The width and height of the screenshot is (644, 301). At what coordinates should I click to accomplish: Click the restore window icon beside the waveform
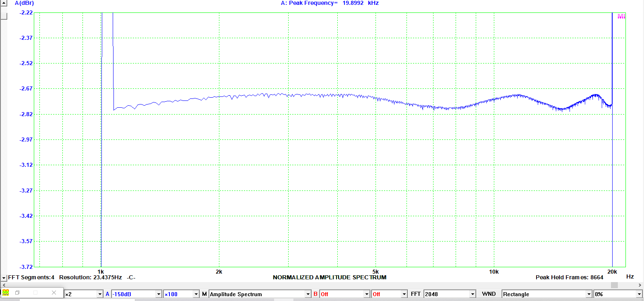point(17,293)
